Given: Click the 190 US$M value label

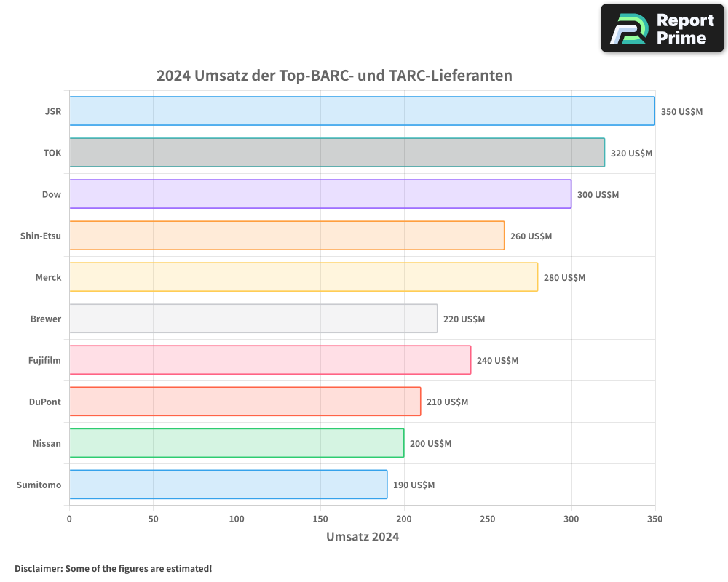Looking at the screenshot, I should pos(413,485).
